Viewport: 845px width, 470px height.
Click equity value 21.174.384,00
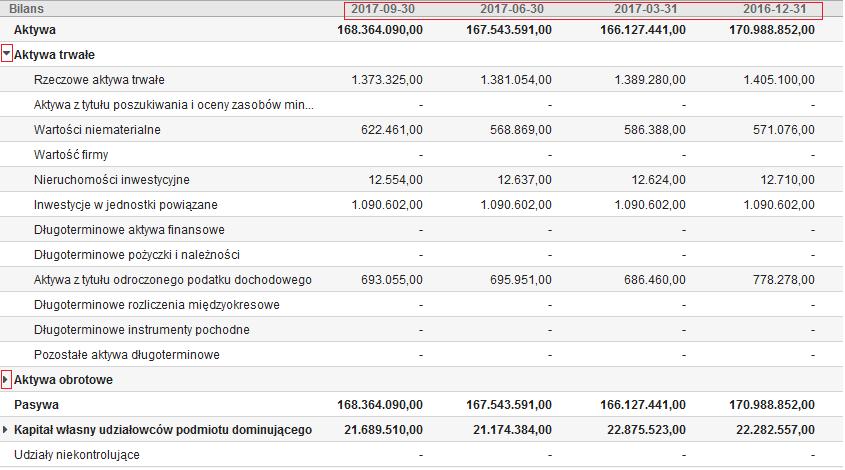[512, 430]
